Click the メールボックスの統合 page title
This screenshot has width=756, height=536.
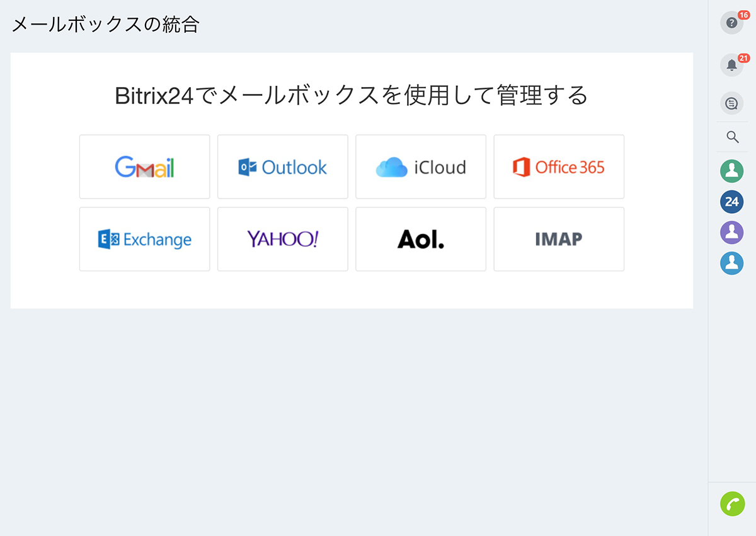(x=106, y=25)
